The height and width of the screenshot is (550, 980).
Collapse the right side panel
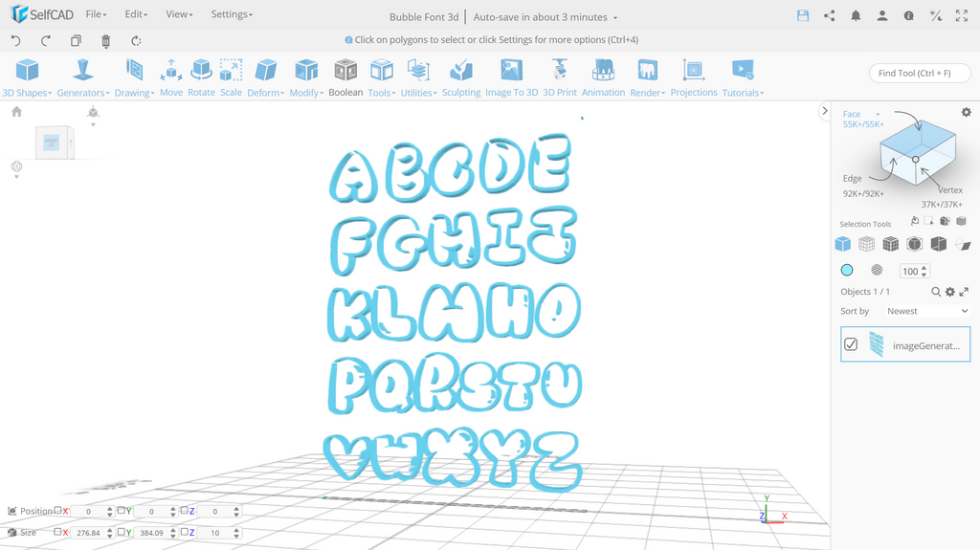(824, 111)
